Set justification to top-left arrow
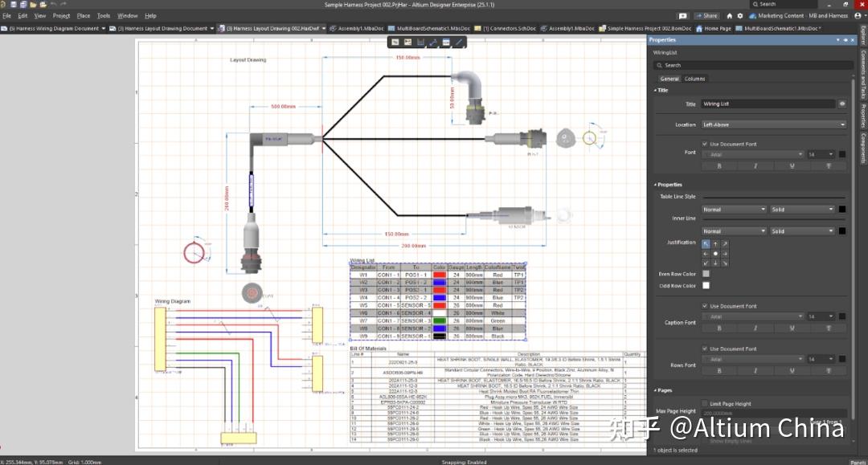The image size is (868, 465). tap(706, 243)
